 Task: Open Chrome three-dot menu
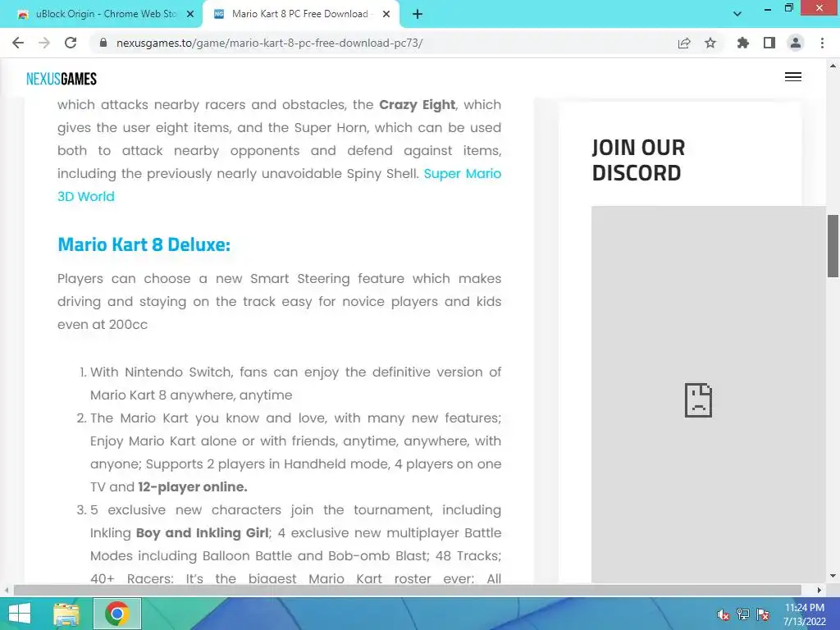tap(822, 43)
